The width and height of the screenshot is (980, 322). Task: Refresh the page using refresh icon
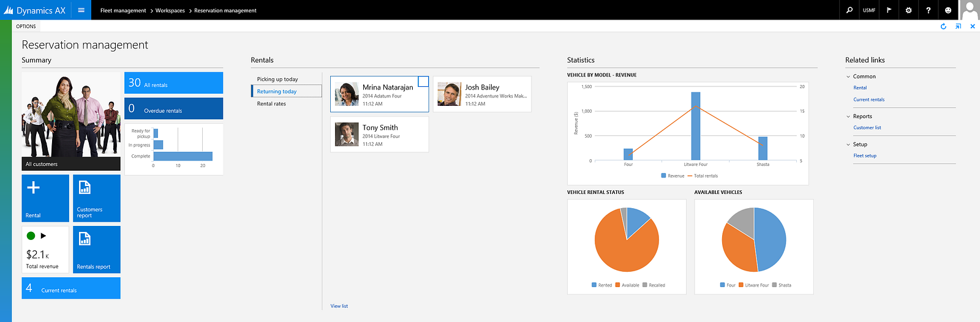[x=943, y=26]
